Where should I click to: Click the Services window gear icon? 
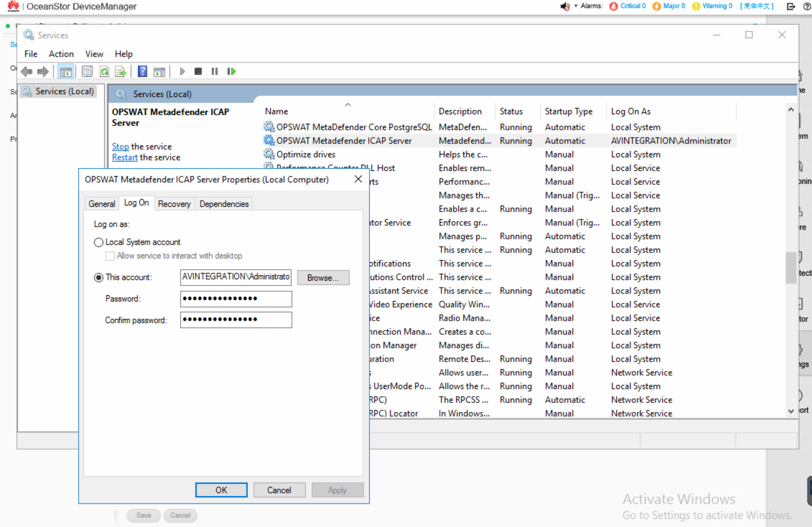click(x=29, y=35)
